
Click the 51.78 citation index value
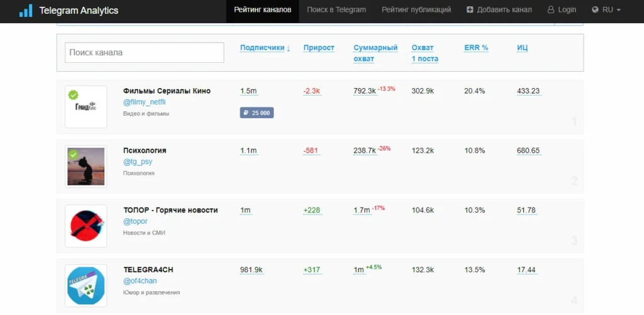526,210
